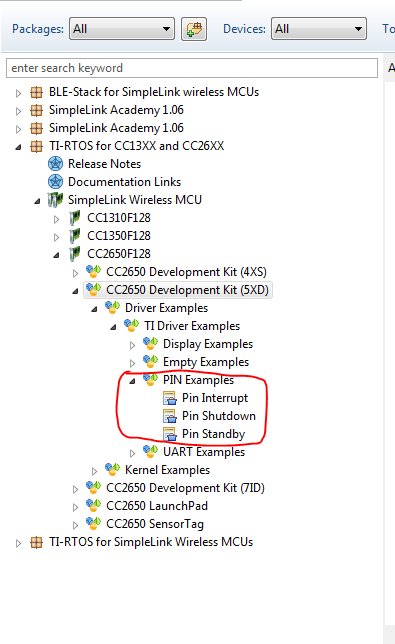Viewport: 395px width, 644px height.
Task: Collapse the CC2650 Development Kit (5XD) node
Action: point(75,291)
